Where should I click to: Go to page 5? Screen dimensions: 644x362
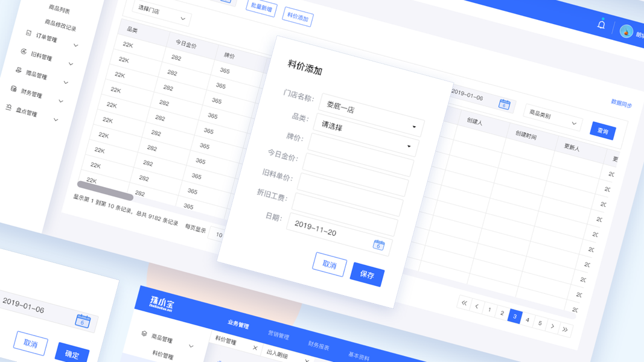click(x=540, y=323)
